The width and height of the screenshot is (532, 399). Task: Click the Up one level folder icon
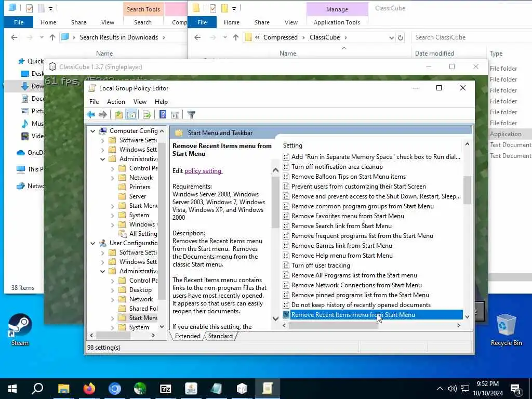[119, 115]
